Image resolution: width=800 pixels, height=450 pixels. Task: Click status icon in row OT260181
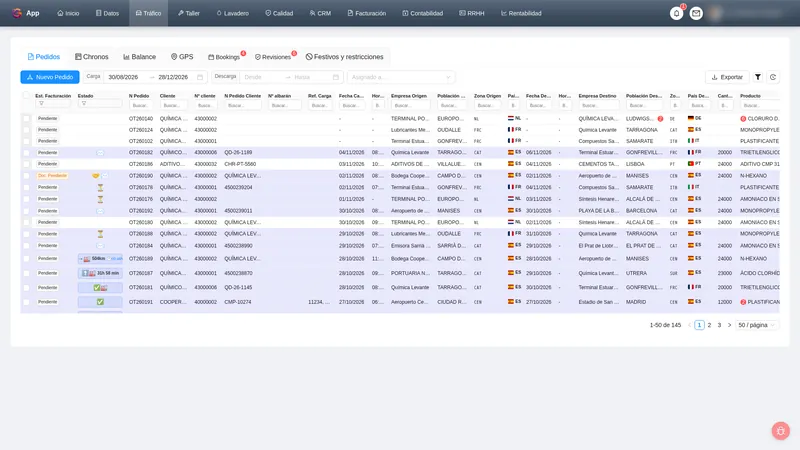point(100,288)
